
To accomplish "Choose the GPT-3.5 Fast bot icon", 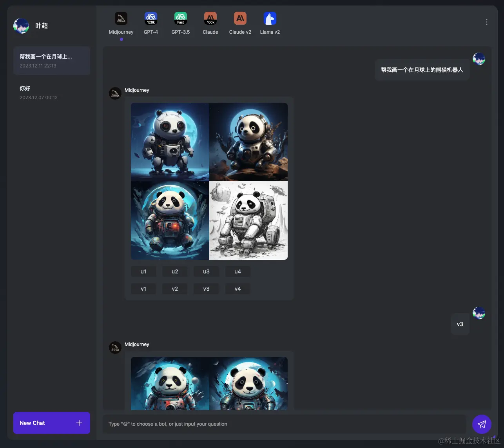I will (181, 18).
